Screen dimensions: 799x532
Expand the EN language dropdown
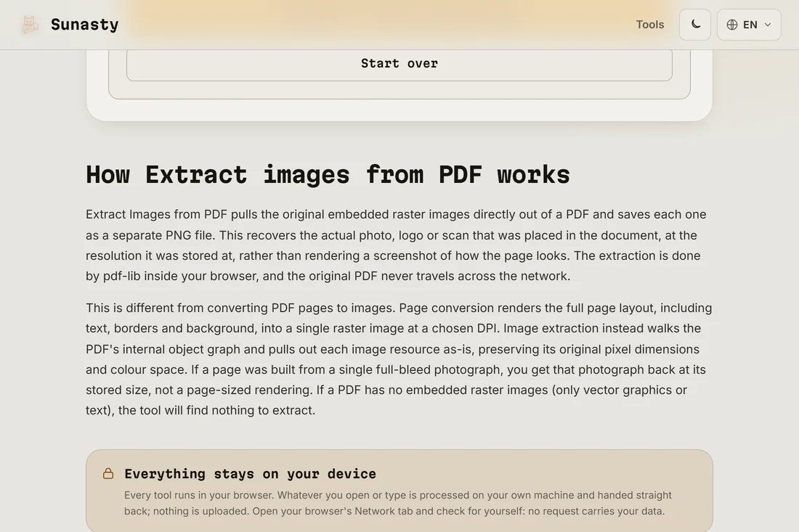tap(749, 25)
